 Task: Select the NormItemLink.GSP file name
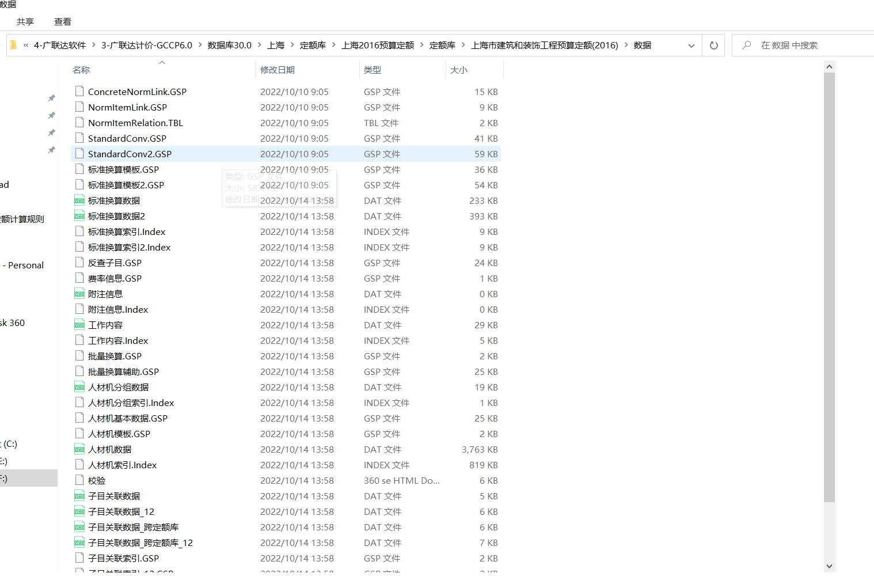pos(127,107)
